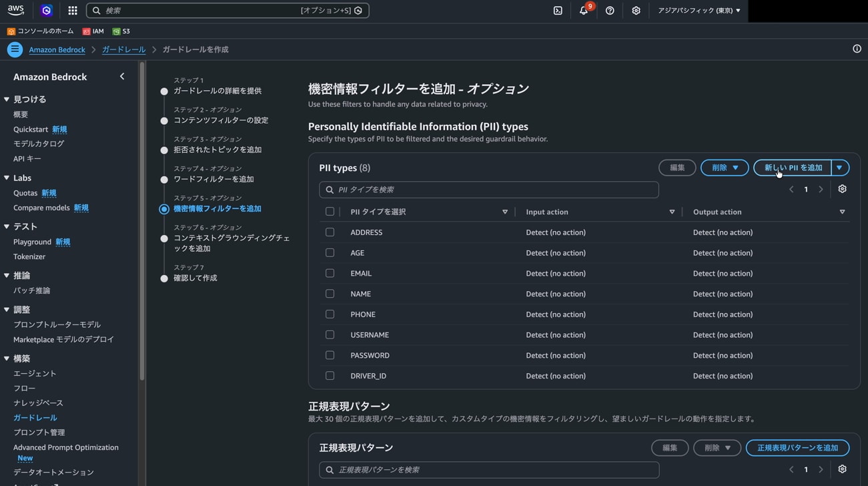The height and width of the screenshot is (486, 868).
Task: Go to step 2 コンテンツフィルターの設定
Action: pyautogui.click(x=221, y=120)
